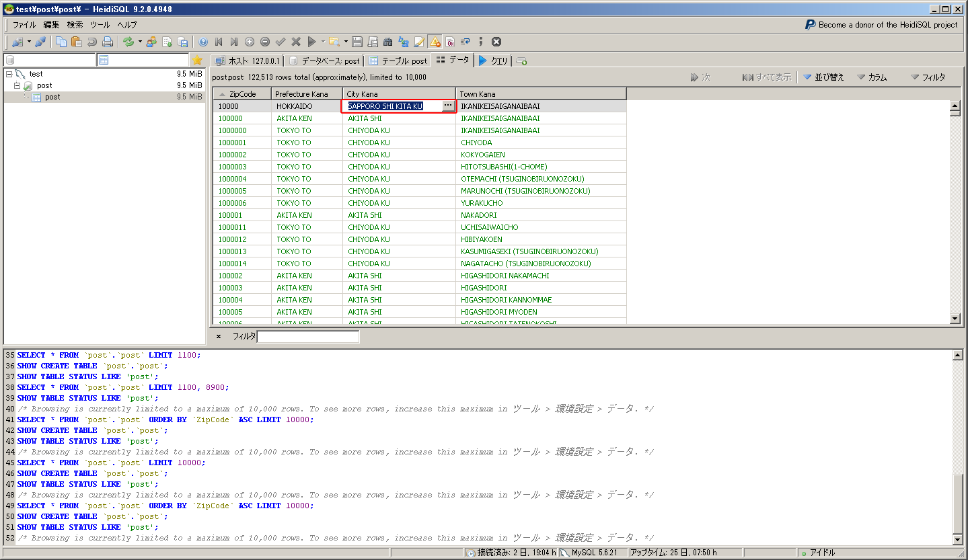Click the favorites star icon

(x=197, y=61)
